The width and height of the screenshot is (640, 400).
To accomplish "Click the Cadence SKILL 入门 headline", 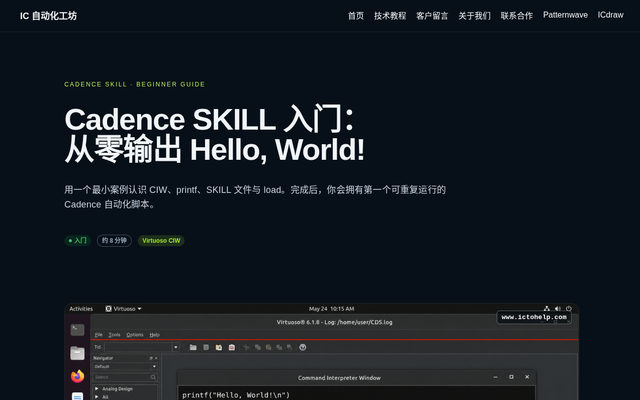I will (x=214, y=135).
